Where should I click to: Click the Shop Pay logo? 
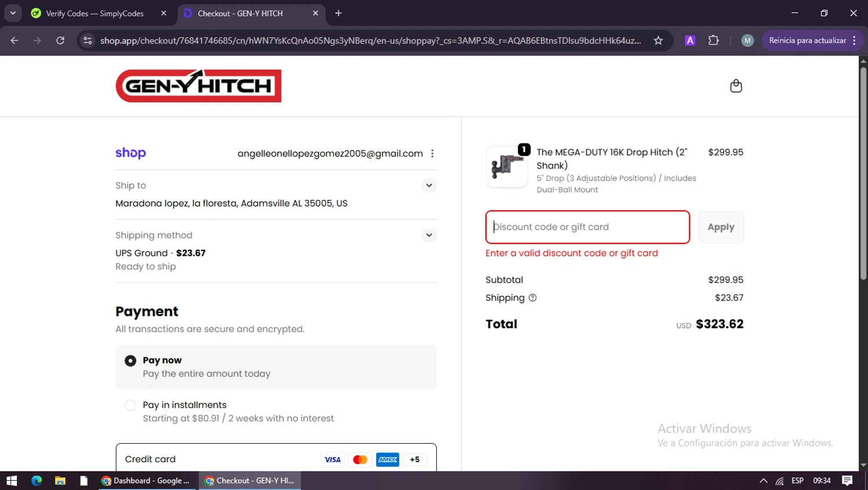(x=131, y=153)
